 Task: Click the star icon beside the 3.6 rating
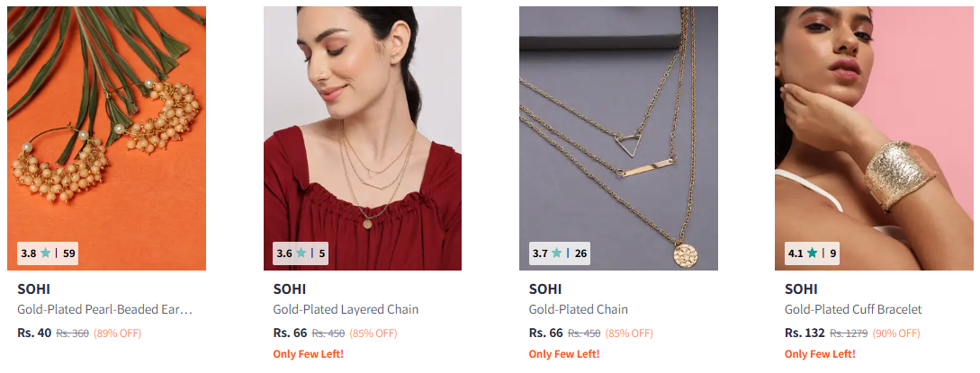click(301, 253)
